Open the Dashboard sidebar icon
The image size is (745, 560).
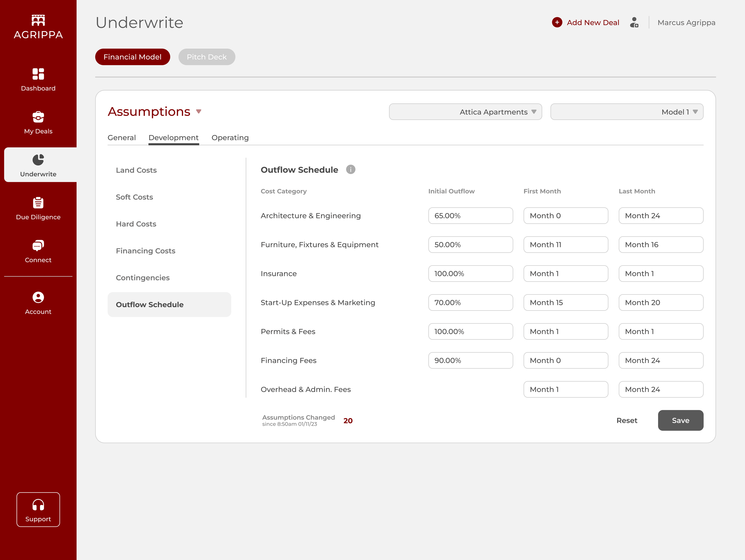pos(38,74)
